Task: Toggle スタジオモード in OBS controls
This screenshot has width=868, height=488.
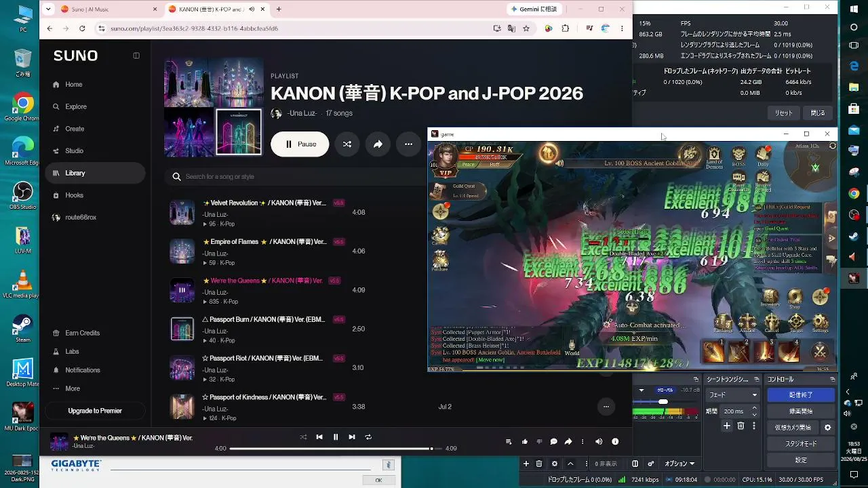Action: coord(800,444)
